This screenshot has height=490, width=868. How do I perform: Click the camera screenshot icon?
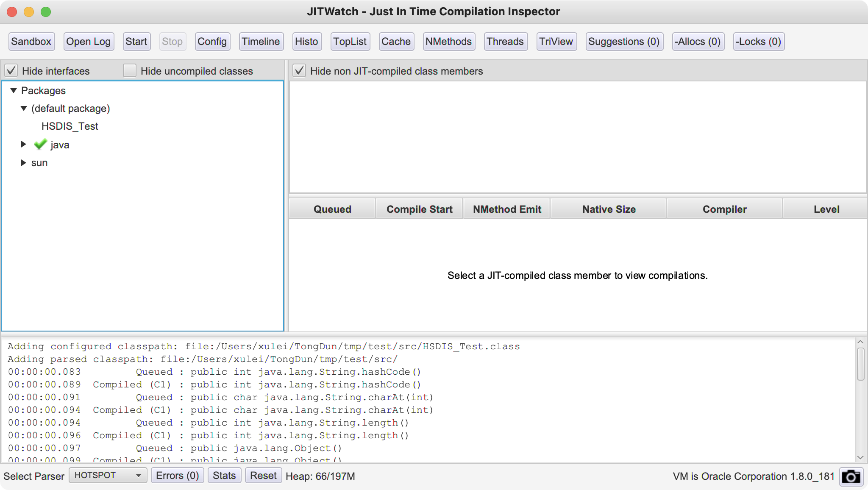click(x=851, y=476)
